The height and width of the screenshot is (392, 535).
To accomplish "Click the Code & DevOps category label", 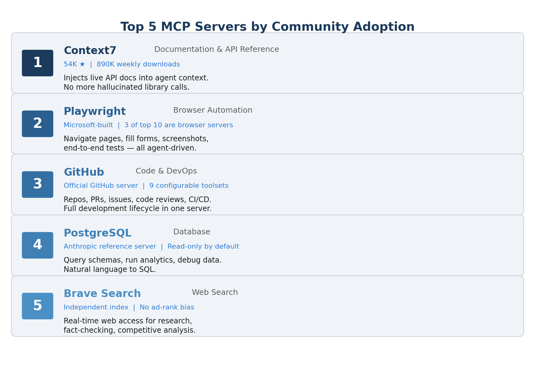I will [x=166, y=171].
